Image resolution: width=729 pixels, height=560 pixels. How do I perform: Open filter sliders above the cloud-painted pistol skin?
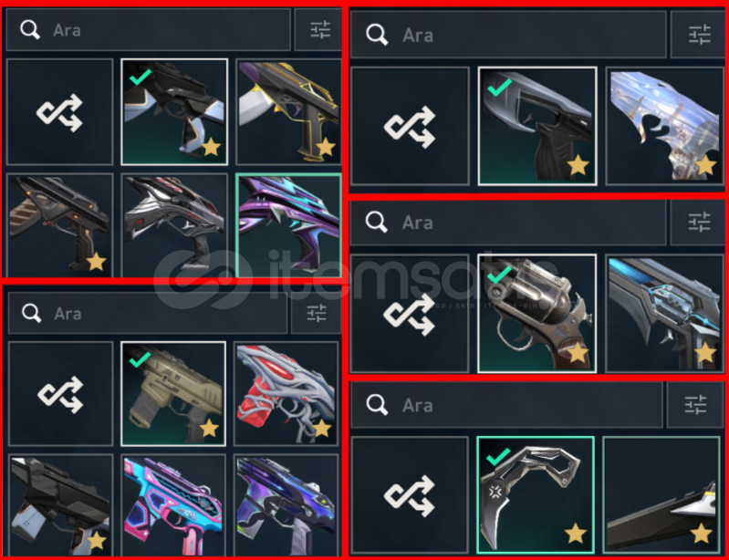point(699,35)
